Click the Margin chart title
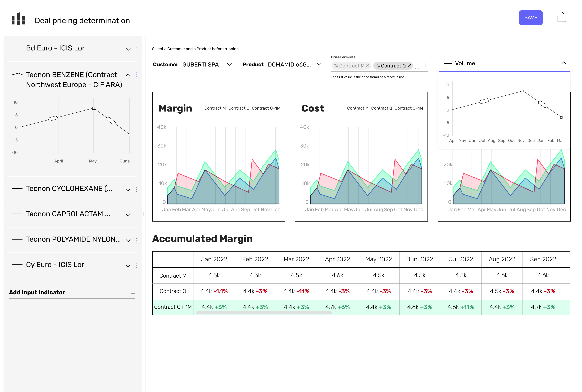 (x=175, y=108)
